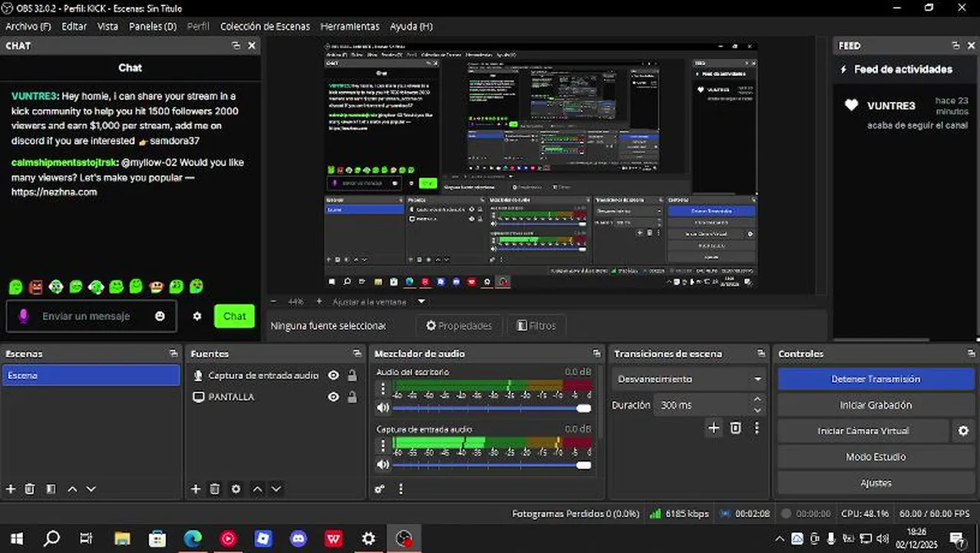Open Vista menu
Viewport: 980px width, 553px height.
(x=107, y=26)
